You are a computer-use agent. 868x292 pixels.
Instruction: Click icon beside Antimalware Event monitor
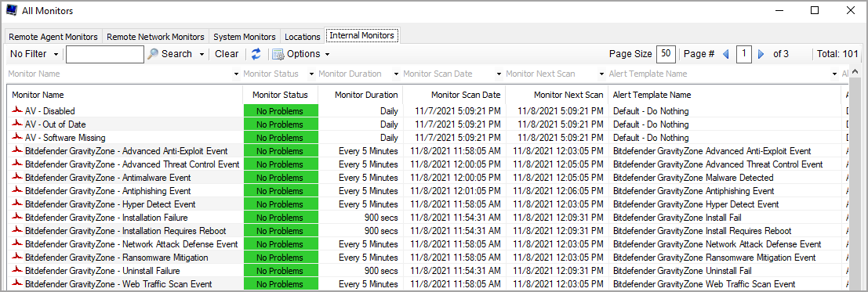(18, 177)
